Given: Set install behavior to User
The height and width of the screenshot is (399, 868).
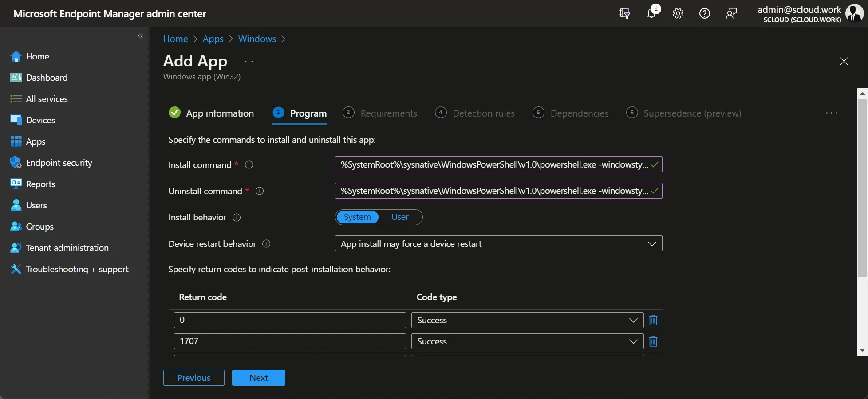Looking at the screenshot, I should pyautogui.click(x=400, y=217).
